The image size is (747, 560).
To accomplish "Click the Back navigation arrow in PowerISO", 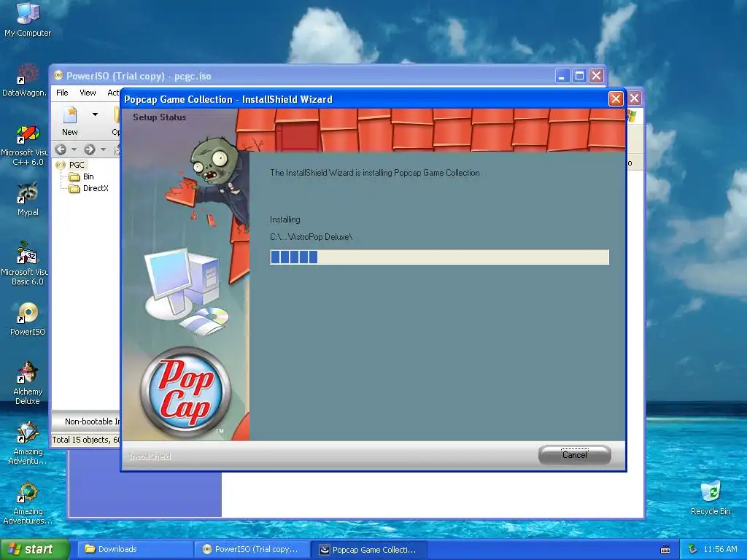I will coord(61,149).
